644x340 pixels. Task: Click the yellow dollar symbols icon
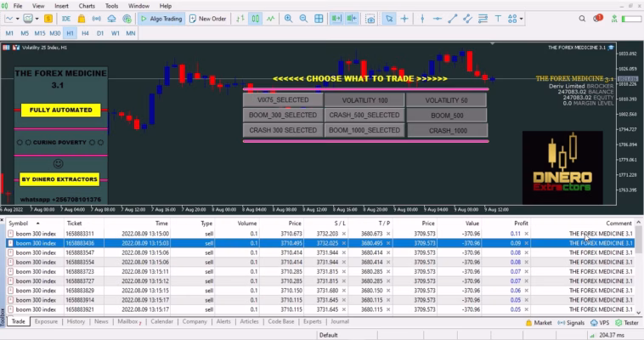coord(48,19)
